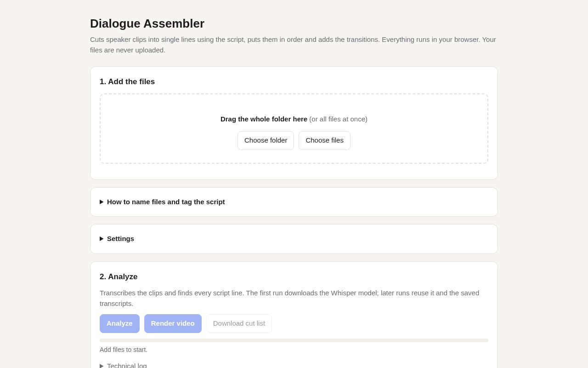Click the analysis progress bar
This screenshot has height=368, width=588.
click(x=294, y=340)
